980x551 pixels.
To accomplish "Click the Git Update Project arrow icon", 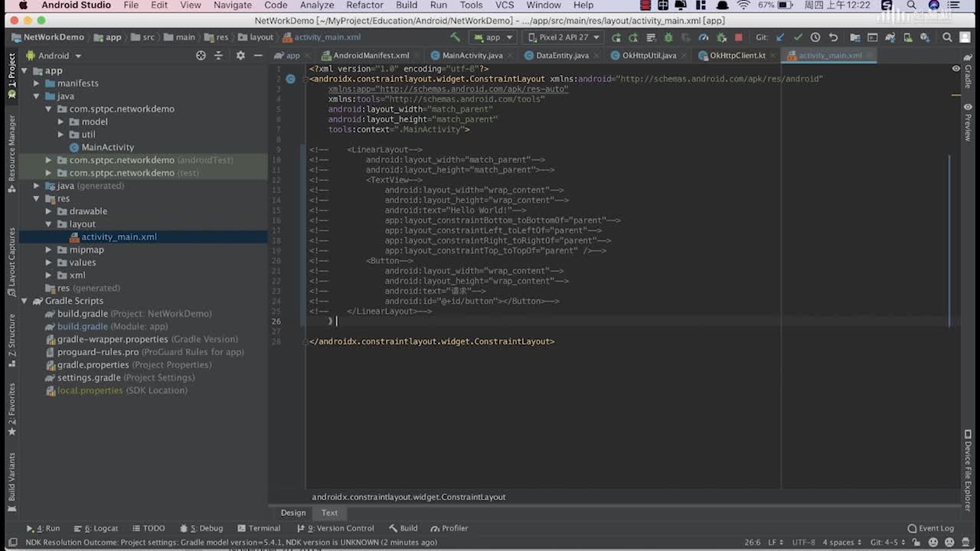I will (x=780, y=37).
